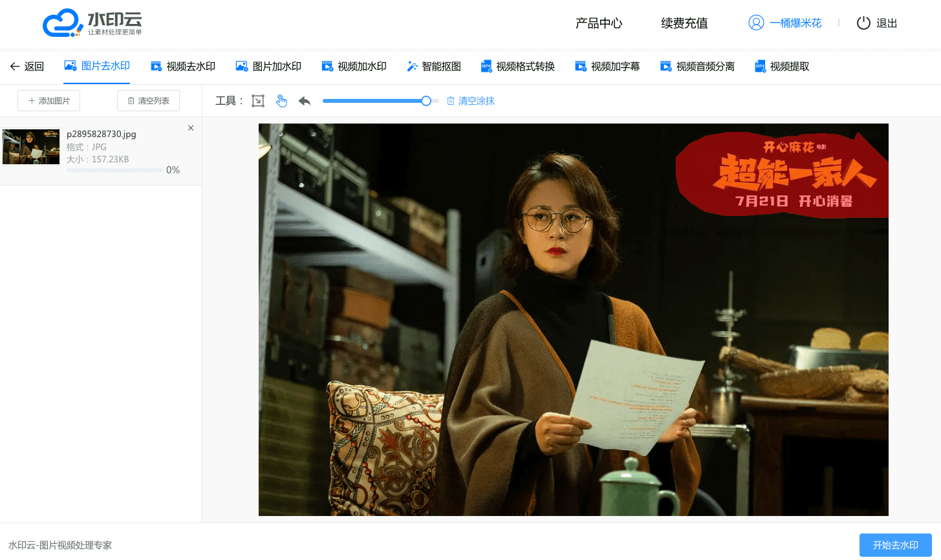Select the hand smear tool
Screen dimensions: 941x560
click(281, 101)
